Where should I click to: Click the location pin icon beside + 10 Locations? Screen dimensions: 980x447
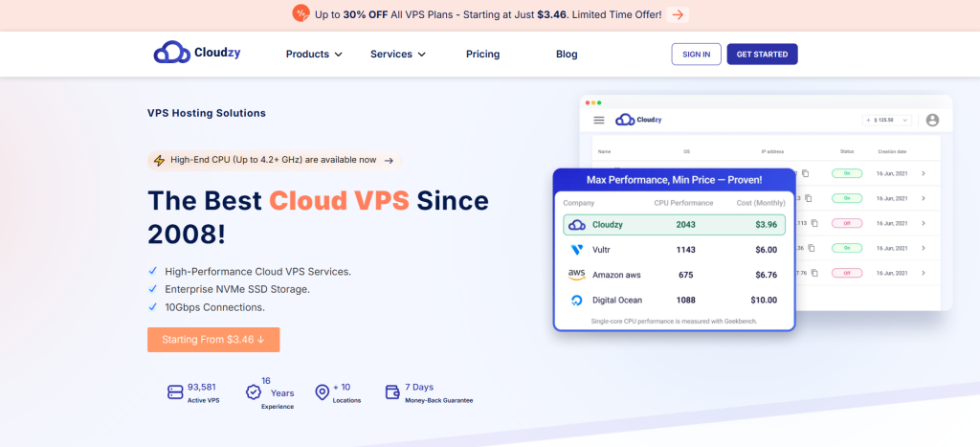pos(322,392)
